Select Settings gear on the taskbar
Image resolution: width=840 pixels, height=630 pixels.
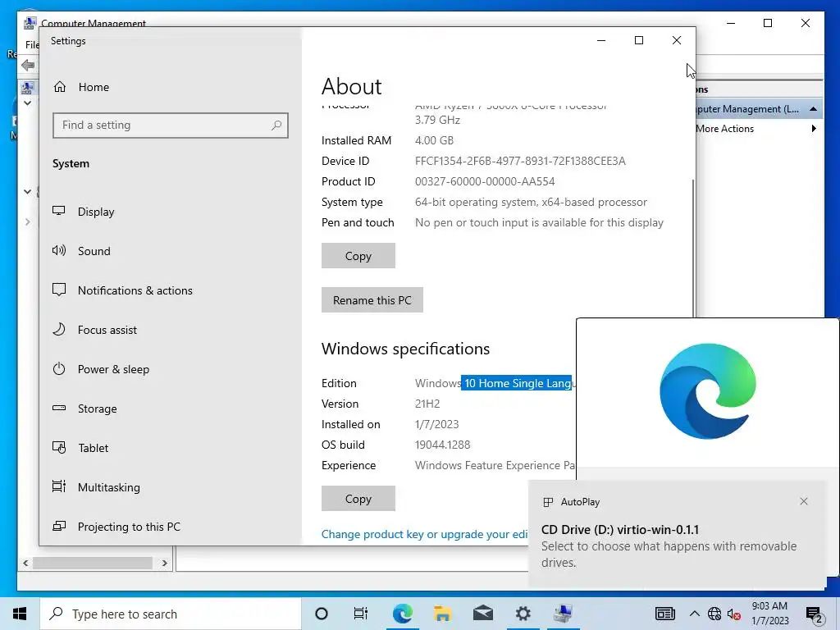click(523, 614)
